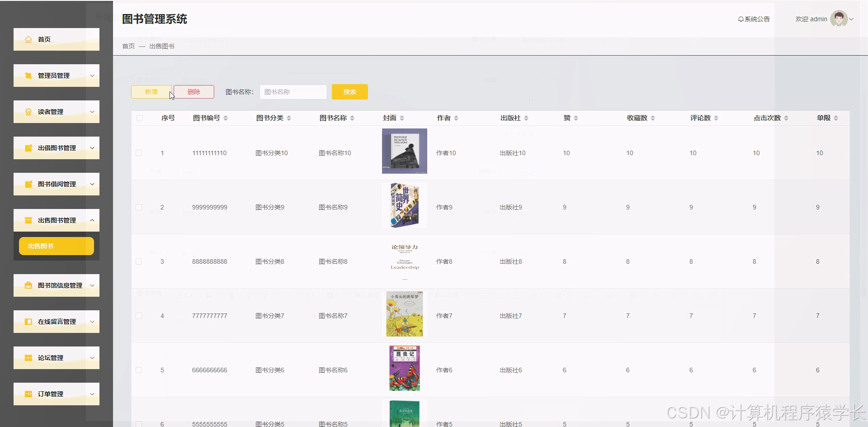Image resolution: width=868 pixels, height=427 pixels.
Task: Check the row for 图书名称7
Action: (139, 316)
